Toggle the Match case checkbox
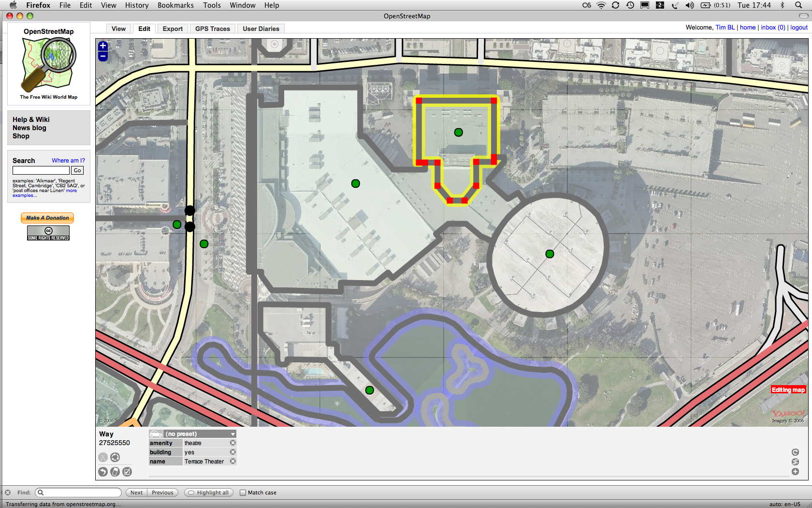The height and width of the screenshot is (508, 812). 243,493
